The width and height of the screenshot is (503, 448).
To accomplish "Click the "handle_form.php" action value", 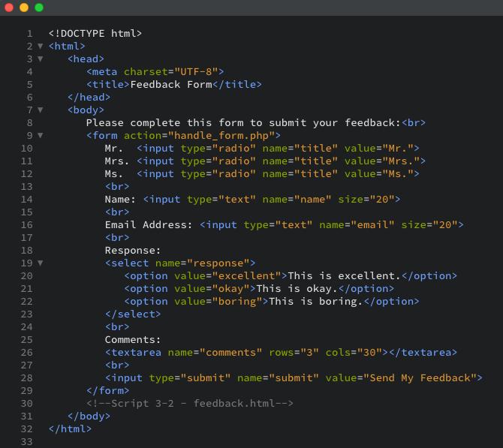I will [221, 136].
